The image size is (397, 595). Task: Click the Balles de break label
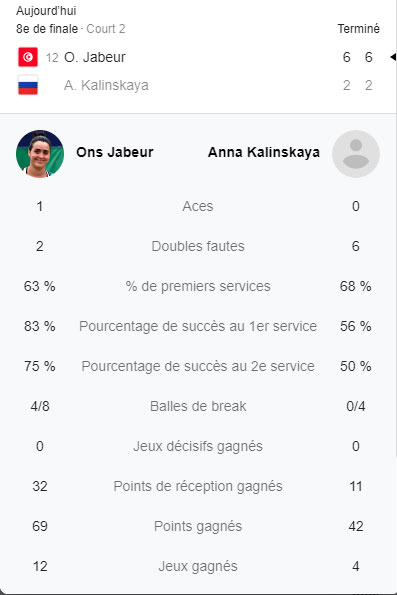coord(198,406)
